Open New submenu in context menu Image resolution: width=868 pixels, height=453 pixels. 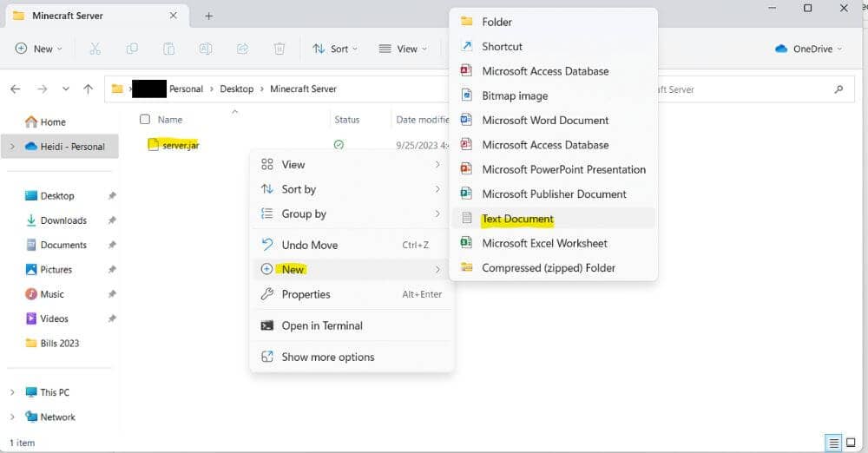pyautogui.click(x=352, y=269)
